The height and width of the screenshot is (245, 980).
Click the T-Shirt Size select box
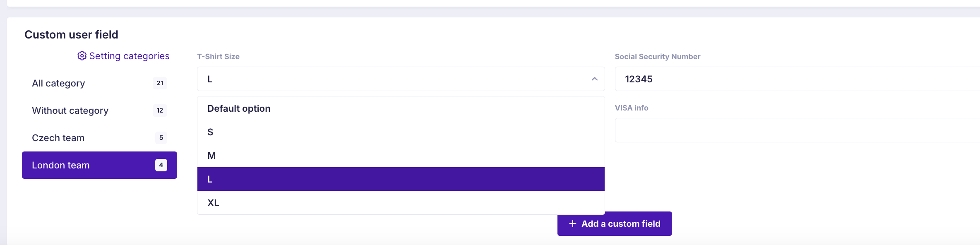tap(401, 79)
